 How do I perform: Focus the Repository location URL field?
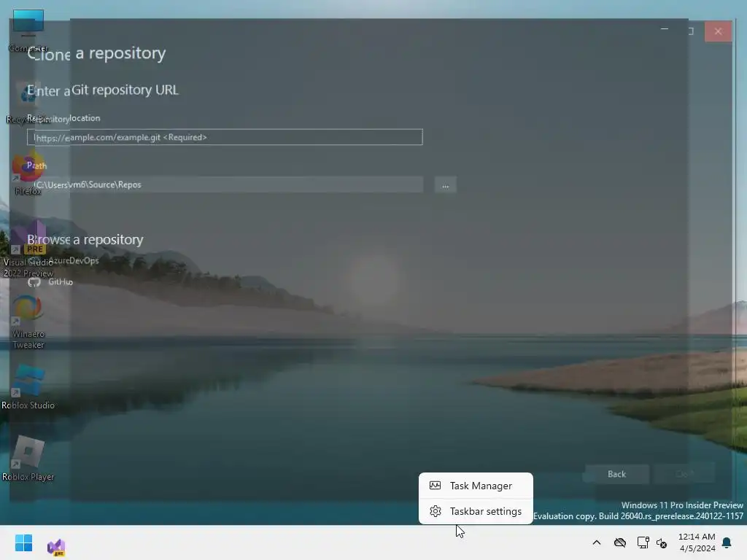click(x=225, y=137)
